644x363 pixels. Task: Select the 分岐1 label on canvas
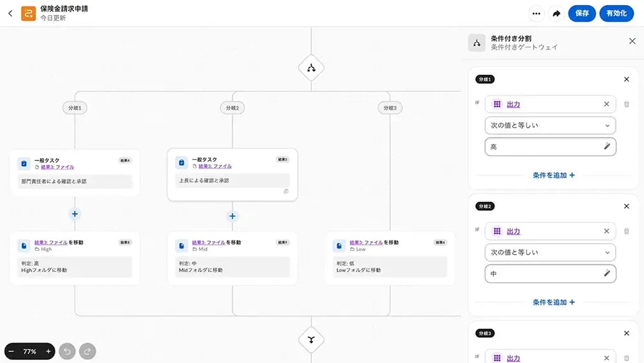(x=75, y=108)
